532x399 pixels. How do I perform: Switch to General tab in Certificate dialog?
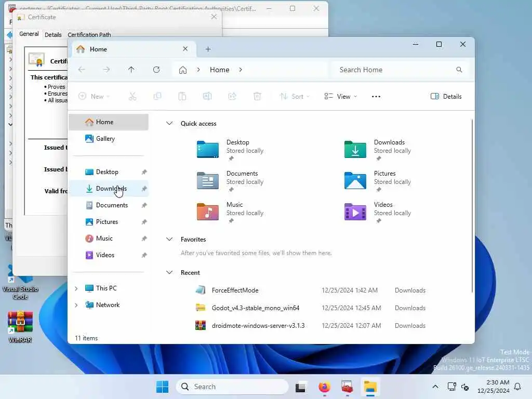pyautogui.click(x=29, y=34)
